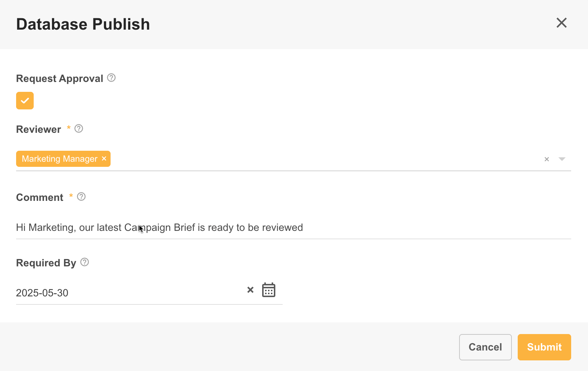Expand the Reviewer dropdown arrow
The width and height of the screenshot is (588, 371).
[562, 159]
